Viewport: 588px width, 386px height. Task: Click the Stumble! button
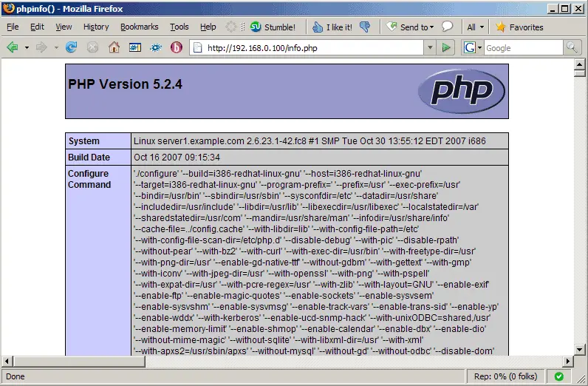tap(273, 27)
